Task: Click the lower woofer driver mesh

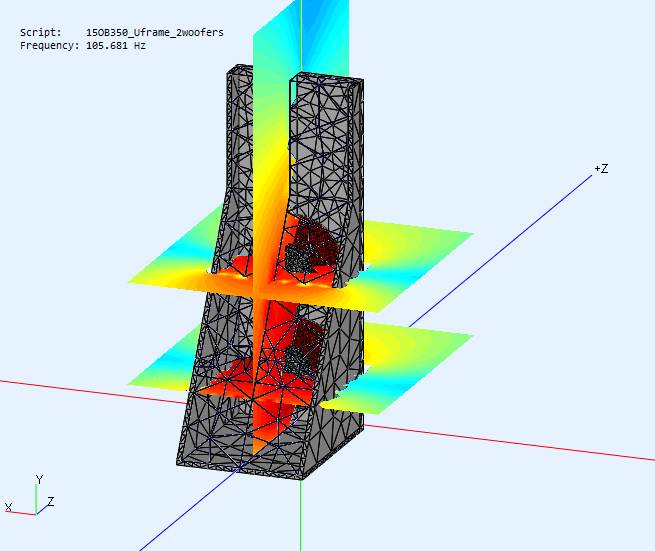Action: pyautogui.click(x=305, y=348)
